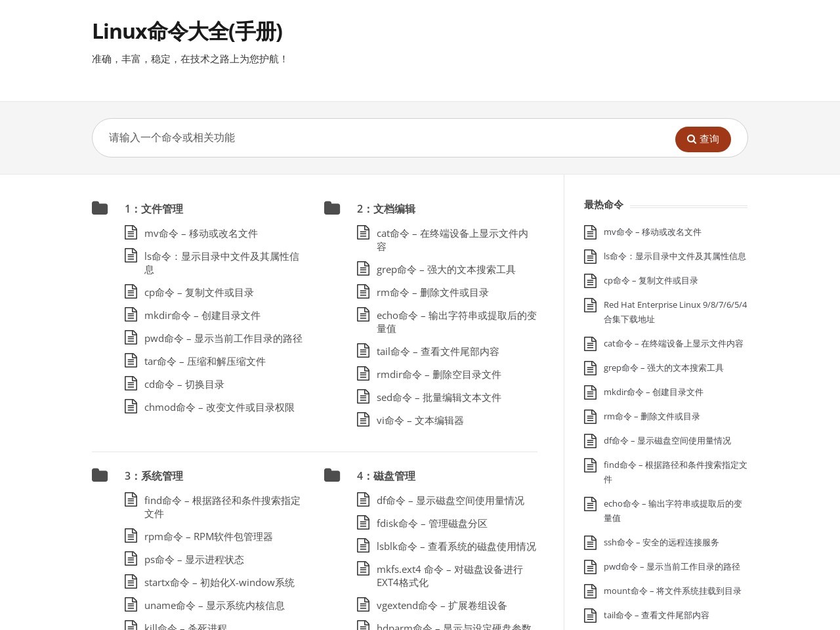The width and height of the screenshot is (840, 630).
Task: Click document icon beside fdisk命令
Action: pyautogui.click(x=363, y=522)
